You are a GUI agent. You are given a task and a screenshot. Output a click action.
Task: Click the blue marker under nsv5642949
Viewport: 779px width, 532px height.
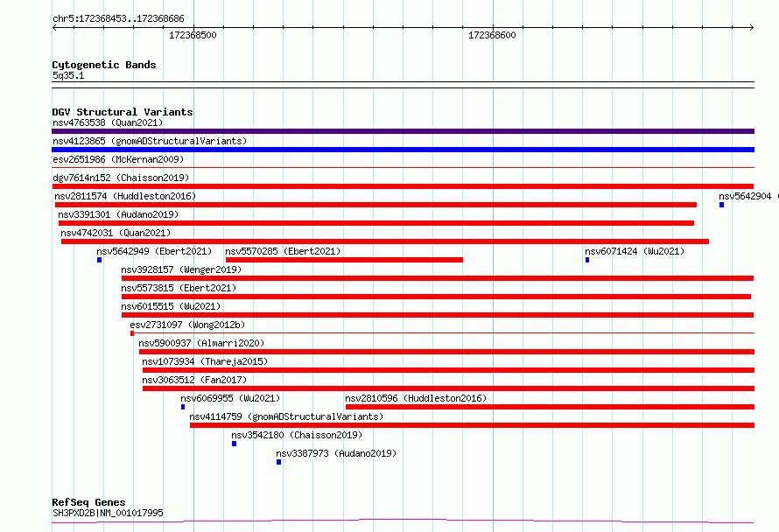pyautogui.click(x=100, y=260)
